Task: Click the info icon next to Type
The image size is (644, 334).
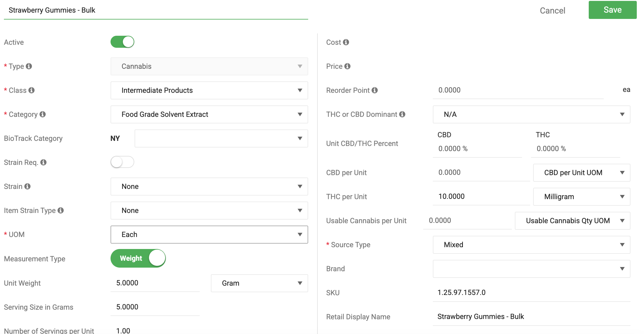Action: tap(29, 66)
